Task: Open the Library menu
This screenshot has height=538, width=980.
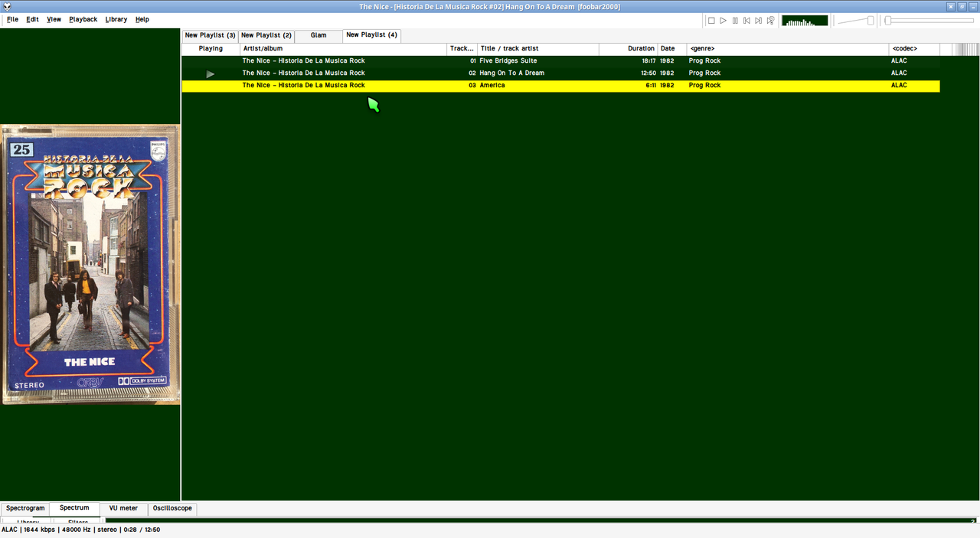Action: click(x=116, y=19)
